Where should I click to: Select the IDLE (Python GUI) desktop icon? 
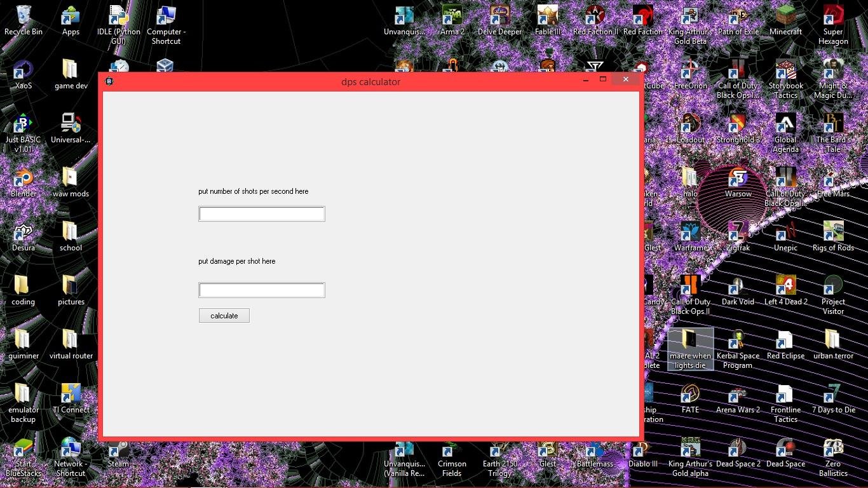(x=118, y=25)
